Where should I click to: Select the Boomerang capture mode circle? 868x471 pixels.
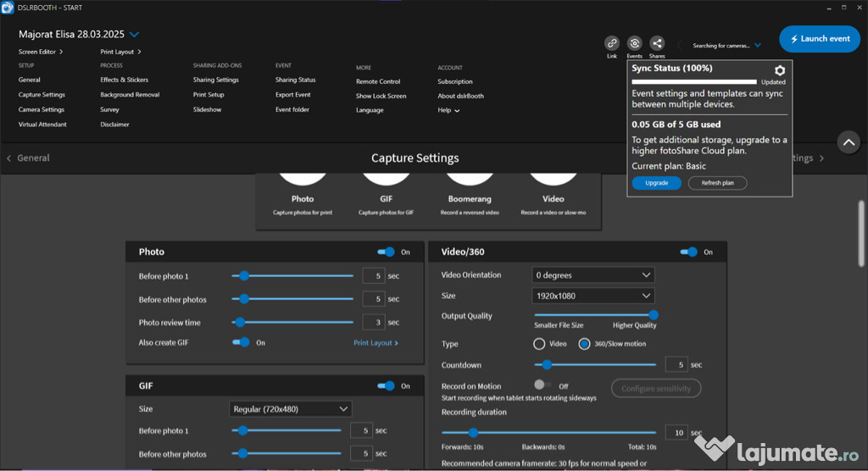(470, 178)
